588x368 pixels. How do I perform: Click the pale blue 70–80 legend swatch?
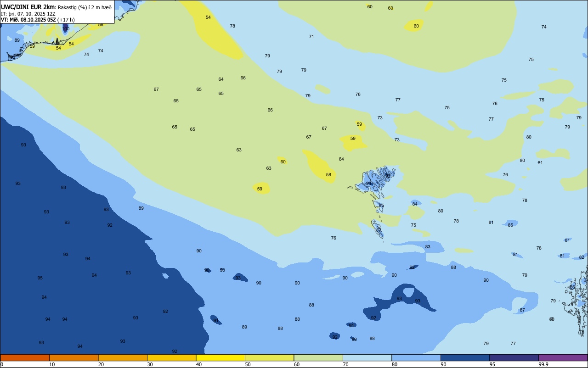coord(367,357)
